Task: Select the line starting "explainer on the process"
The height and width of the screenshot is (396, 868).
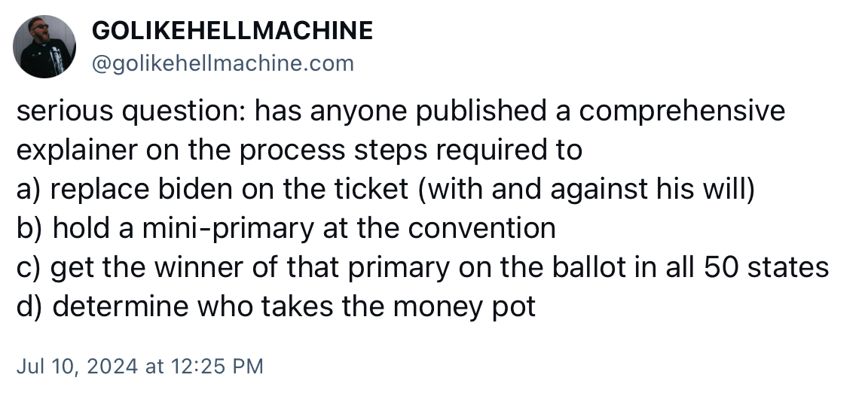Action: (x=299, y=150)
